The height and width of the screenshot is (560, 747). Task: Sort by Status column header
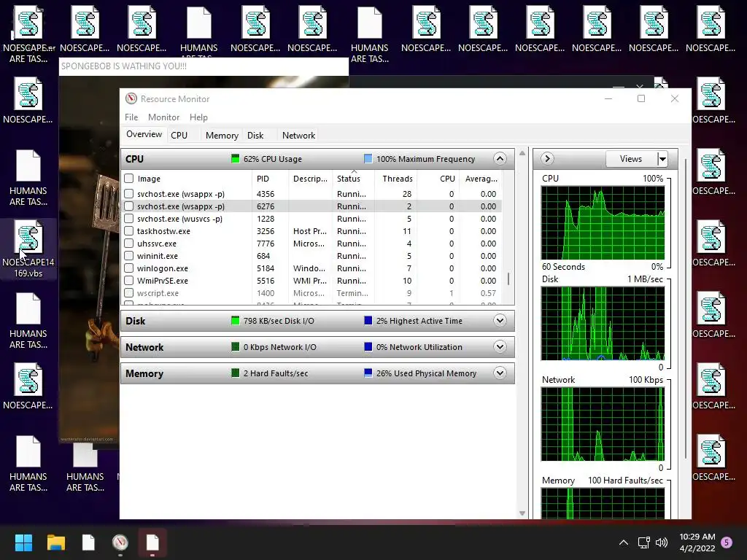(x=354, y=179)
